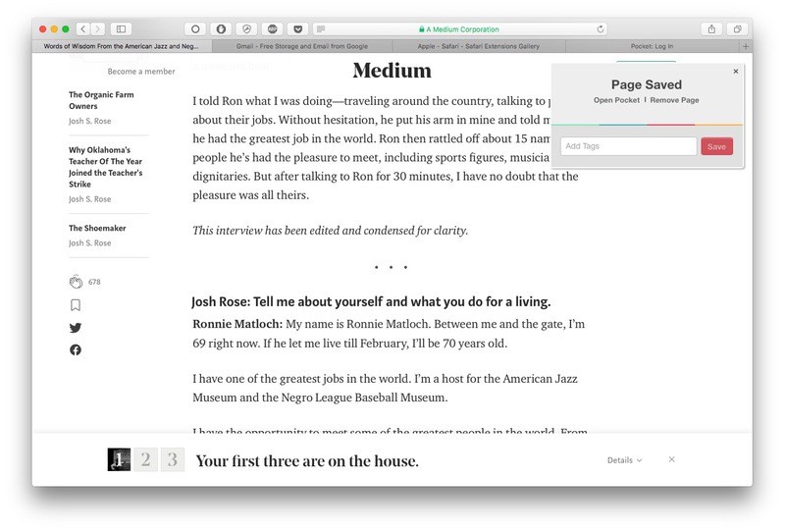Click the 'Josh Rose: Tell me about yourself' heading
This screenshot has width=785, height=532.
click(x=371, y=301)
